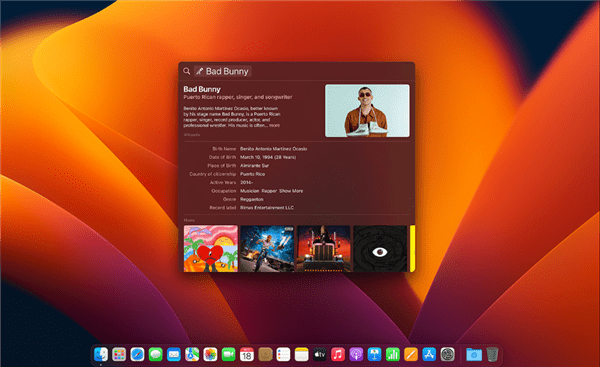Image resolution: width=600 pixels, height=367 pixels.
Task: Open the Messages app in dock
Action: [x=155, y=354]
